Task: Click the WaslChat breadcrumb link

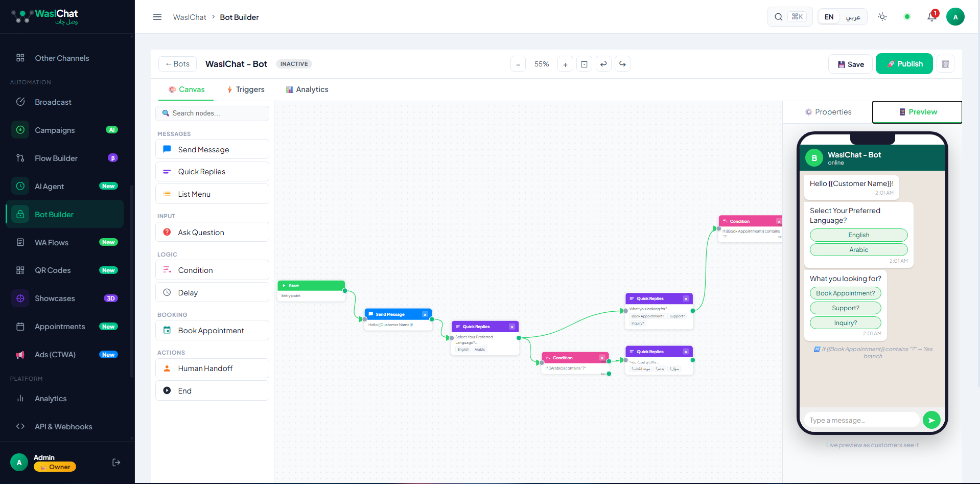Action: (190, 17)
